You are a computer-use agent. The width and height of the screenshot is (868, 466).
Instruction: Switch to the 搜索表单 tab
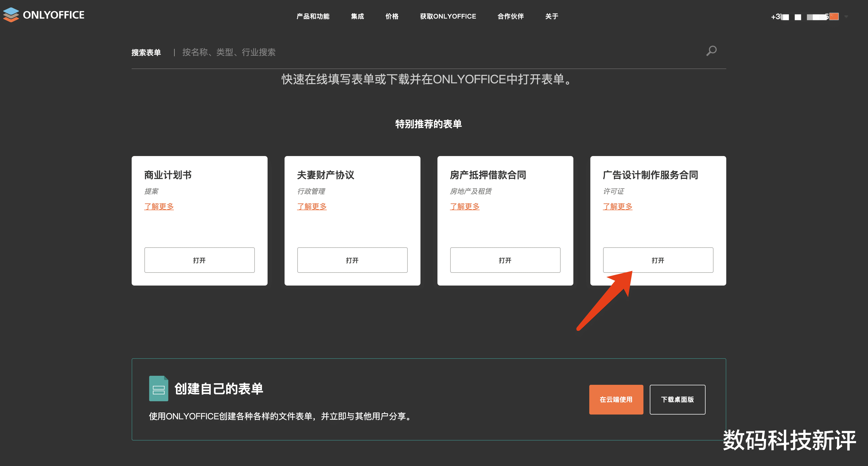145,52
